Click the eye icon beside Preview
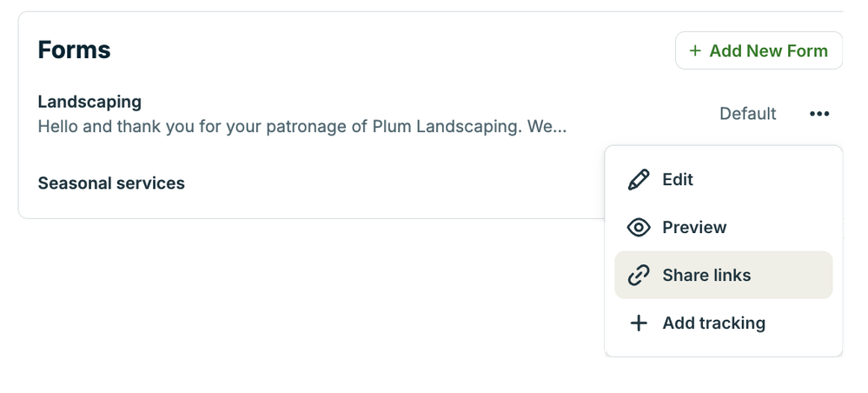The width and height of the screenshot is (868, 393). tap(639, 228)
